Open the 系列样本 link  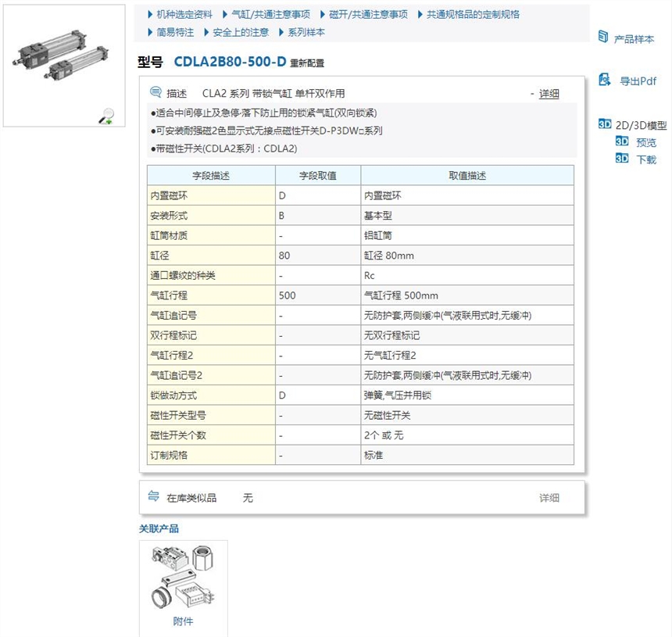point(306,32)
